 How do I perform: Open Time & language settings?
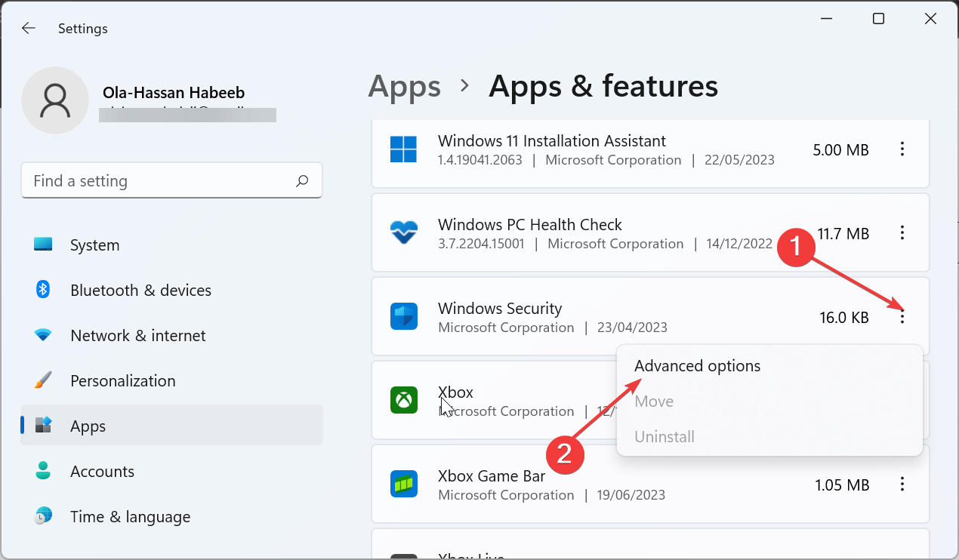pyautogui.click(x=172, y=517)
